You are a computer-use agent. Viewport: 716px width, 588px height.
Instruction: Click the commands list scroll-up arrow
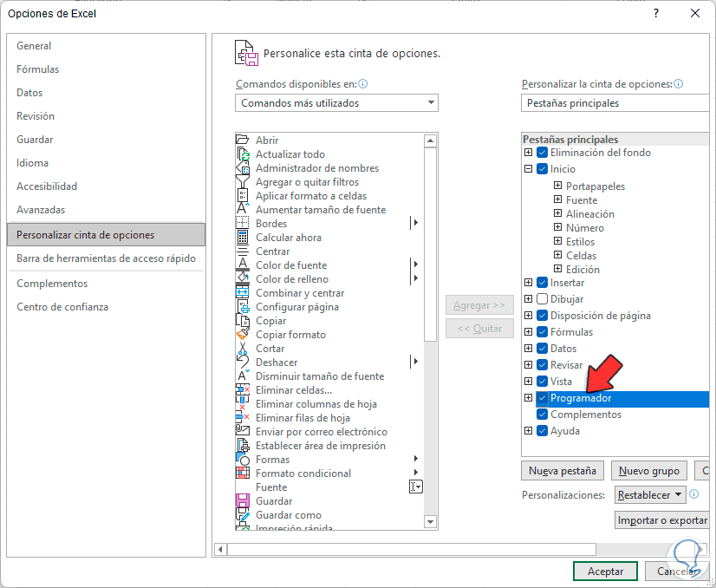click(430, 141)
